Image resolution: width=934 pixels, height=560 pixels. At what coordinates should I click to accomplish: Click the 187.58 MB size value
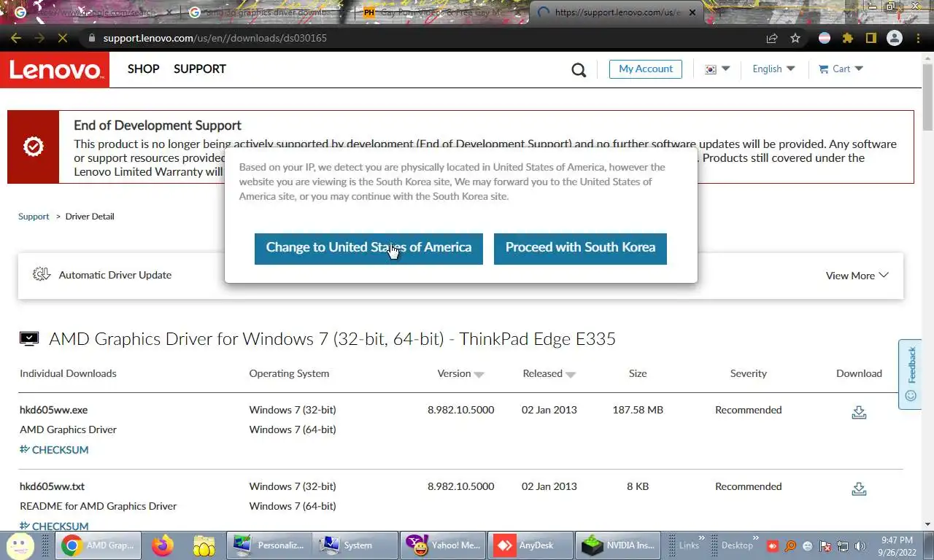click(x=638, y=410)
